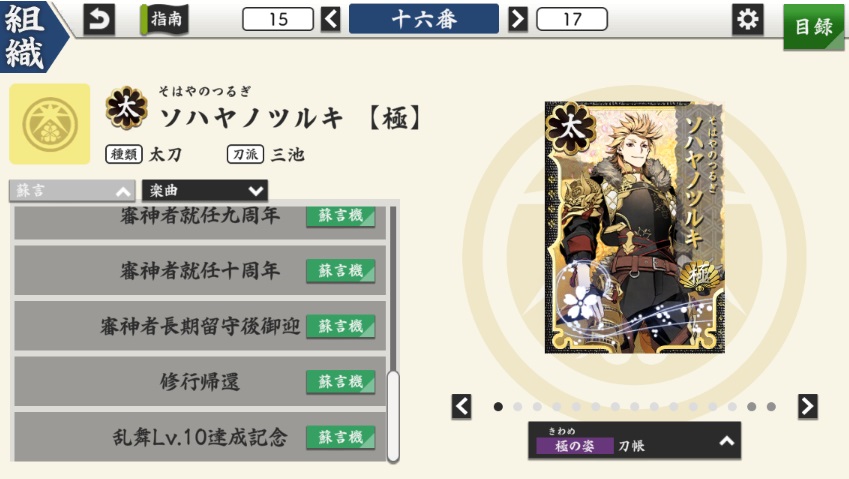849x479 pixels.
Task: Open the settings gear icon
Action: pyautogui.click(x=748, y=19)
